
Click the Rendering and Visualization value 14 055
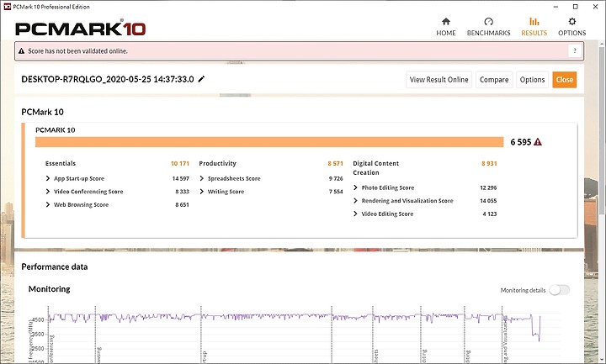[488, 201]
